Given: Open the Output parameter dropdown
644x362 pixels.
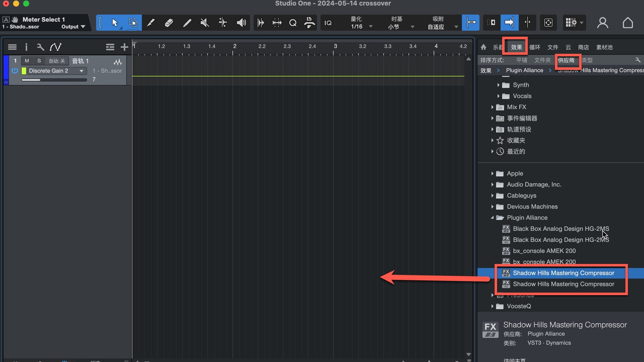Looking at the screenshot, I should tap(73, 27).
